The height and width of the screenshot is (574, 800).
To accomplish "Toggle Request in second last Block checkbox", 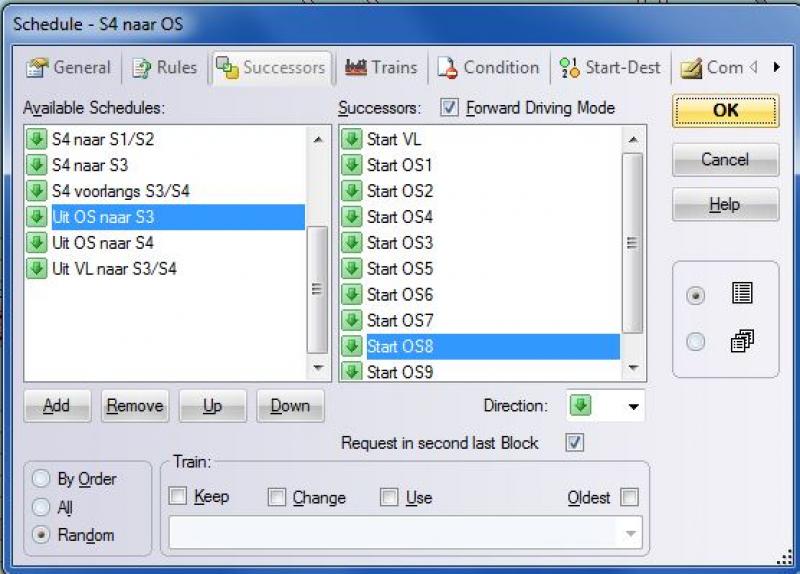I will pyautogui.click(x=574, y=442).
